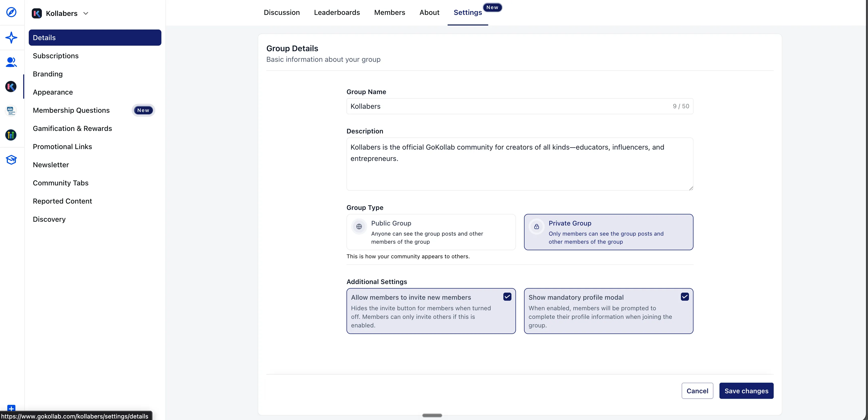Open the Details settings section
Viewport: 868px width, 420px height.
click(x=95, y=37)
